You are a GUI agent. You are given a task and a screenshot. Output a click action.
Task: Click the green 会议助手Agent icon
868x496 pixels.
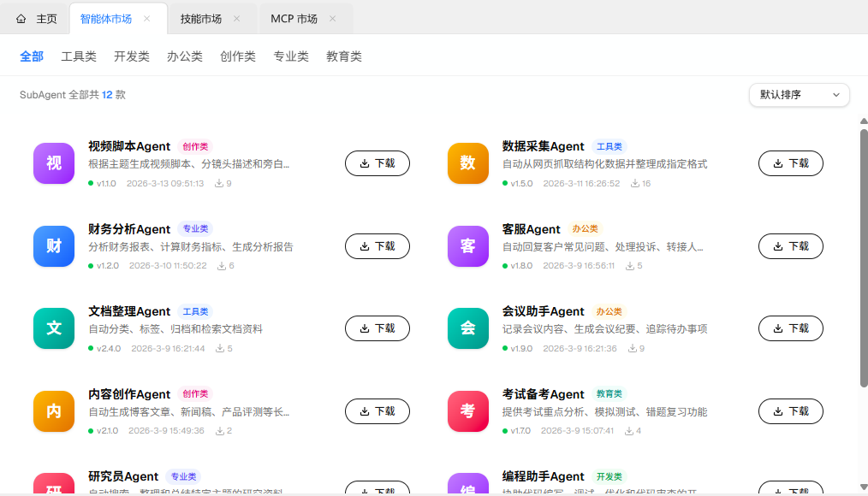467,328
